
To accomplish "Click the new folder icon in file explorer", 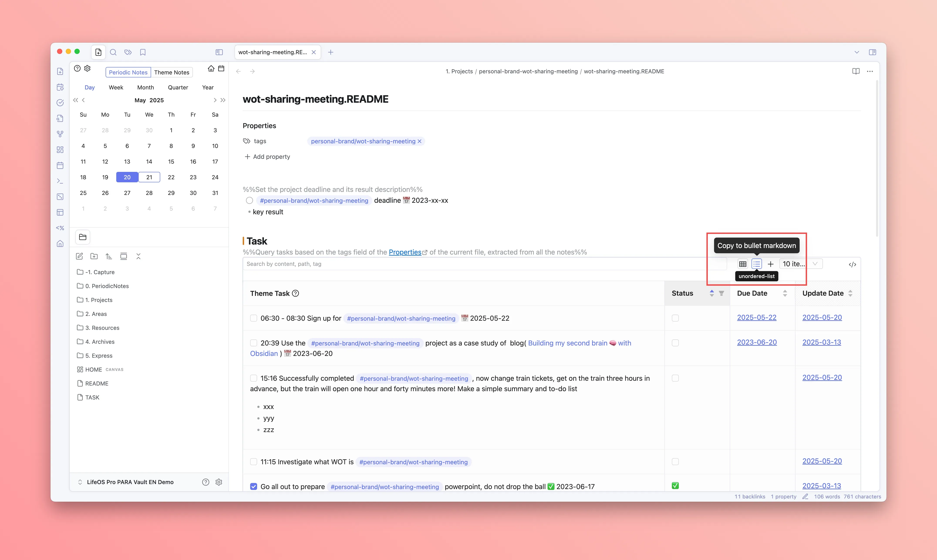I will pyautogui.click(x=94, y=256).
